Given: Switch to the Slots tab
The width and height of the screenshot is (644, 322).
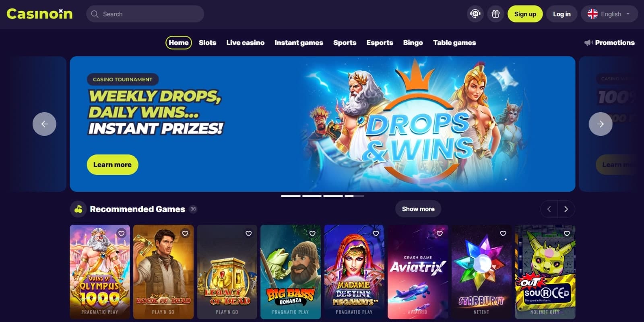Looking at the screenshot, I should [x=207, y=43].
